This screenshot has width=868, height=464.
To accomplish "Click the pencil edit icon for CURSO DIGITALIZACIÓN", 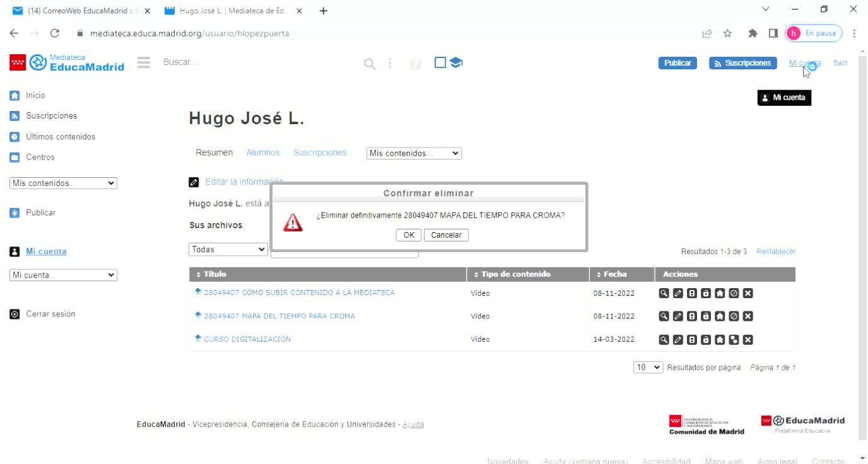I will pyautogui.click(x=677, y=340).
